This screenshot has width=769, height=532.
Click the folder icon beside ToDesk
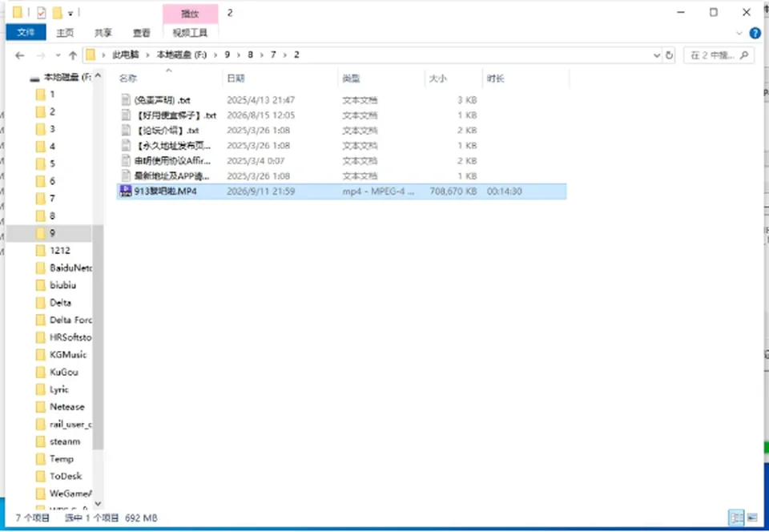click(x=41, y=476)
